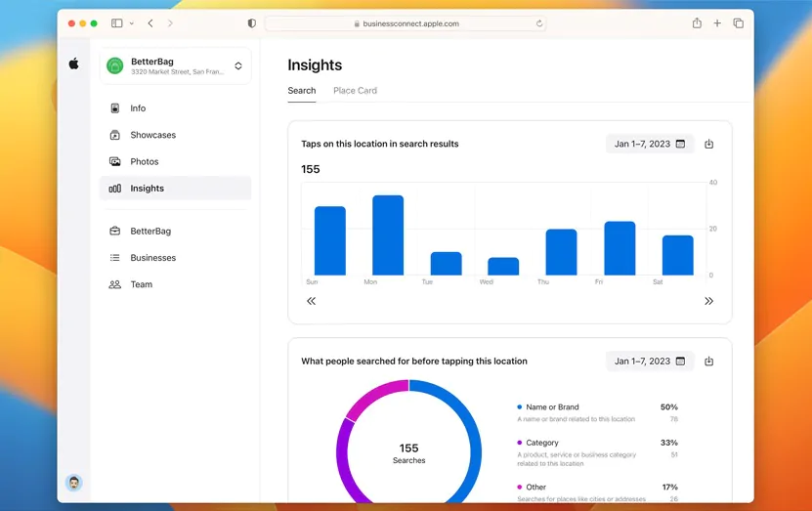Download the taps chart data
The image size is (812, 511).
tap(709, 144)
